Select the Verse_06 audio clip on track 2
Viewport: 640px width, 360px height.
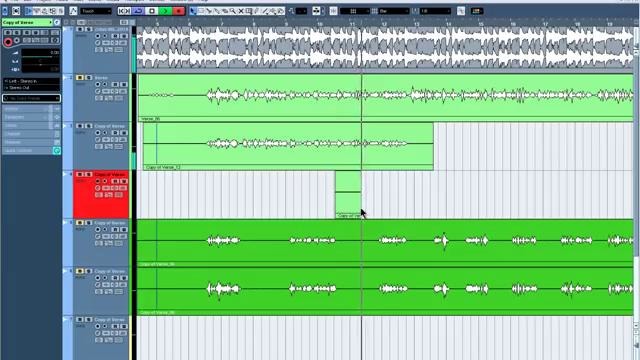pyautogui.click(x=386, y=98)
